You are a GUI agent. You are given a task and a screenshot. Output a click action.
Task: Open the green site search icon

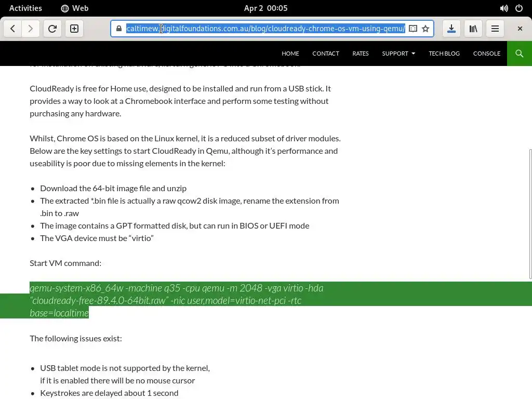tap(520, 54)
